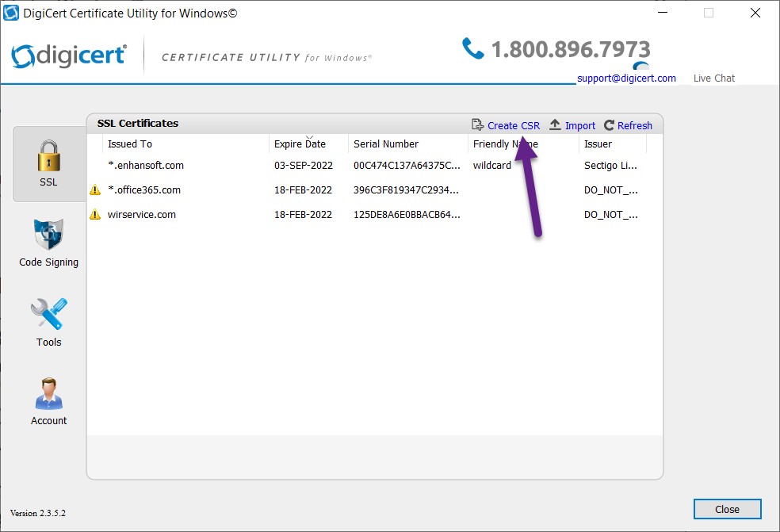Click the blue phone icon in header
The image size is (780, 532).
[x=473, y=49]
